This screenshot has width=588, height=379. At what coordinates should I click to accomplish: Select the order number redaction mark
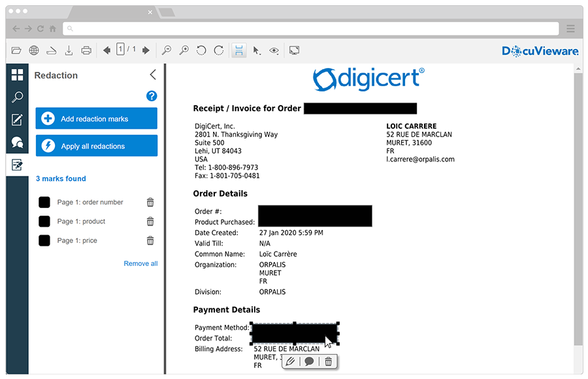pos(90,203)
